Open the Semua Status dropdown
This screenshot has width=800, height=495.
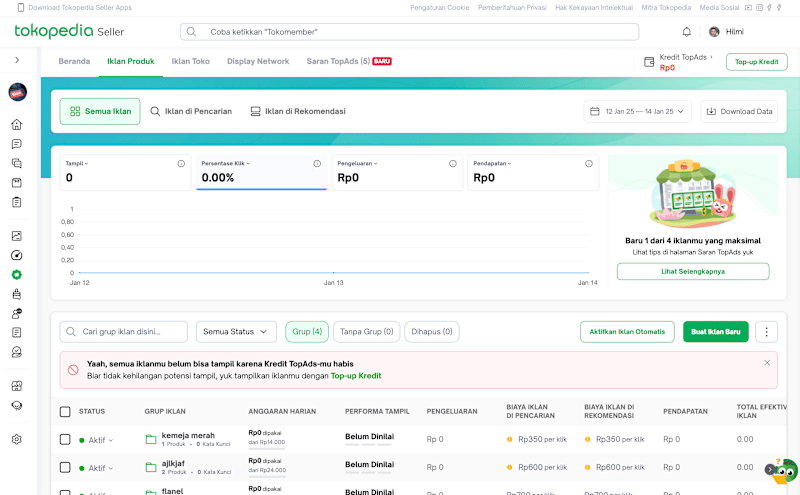click(x=236, y=332)
